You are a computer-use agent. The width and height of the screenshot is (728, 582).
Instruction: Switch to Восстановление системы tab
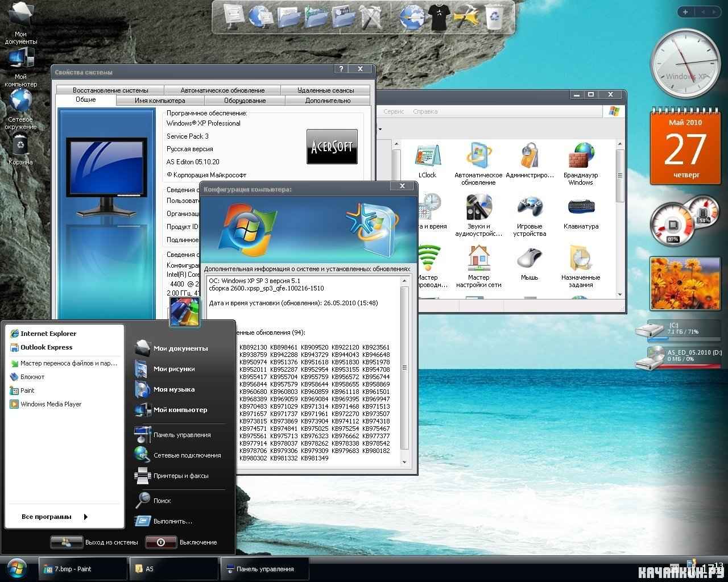coord(110,90)
